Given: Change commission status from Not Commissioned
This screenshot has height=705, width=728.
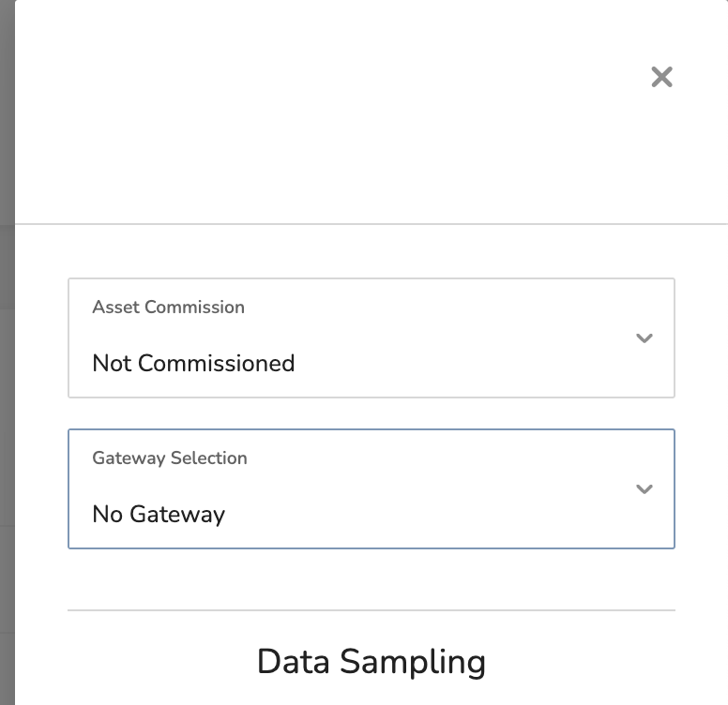Looking at the screenshot, I should tap(371, 338).
